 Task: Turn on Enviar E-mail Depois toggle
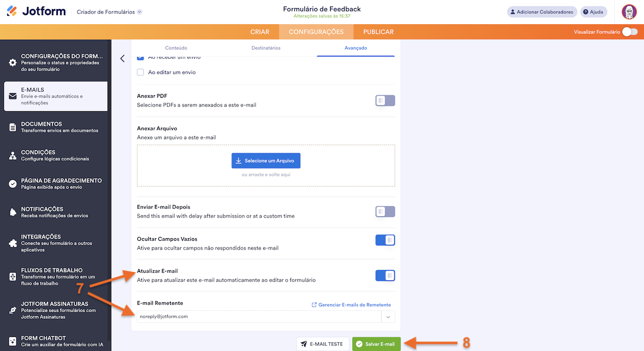[x=385, y=212]
